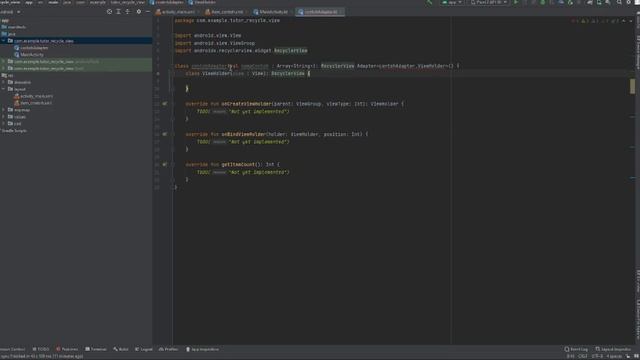640x360 pixels.
Task: Jump to next highlighted error arrow
Action: [x=631, y=20]
